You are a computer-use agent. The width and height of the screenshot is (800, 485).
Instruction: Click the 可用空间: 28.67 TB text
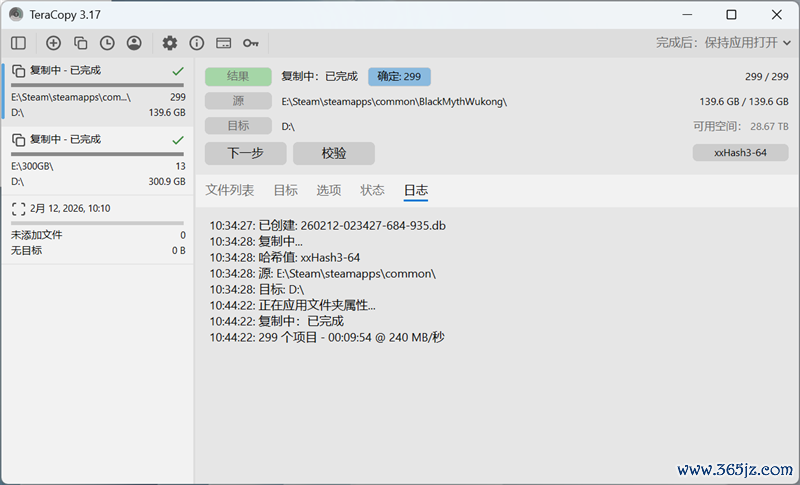tap(740, 126)
